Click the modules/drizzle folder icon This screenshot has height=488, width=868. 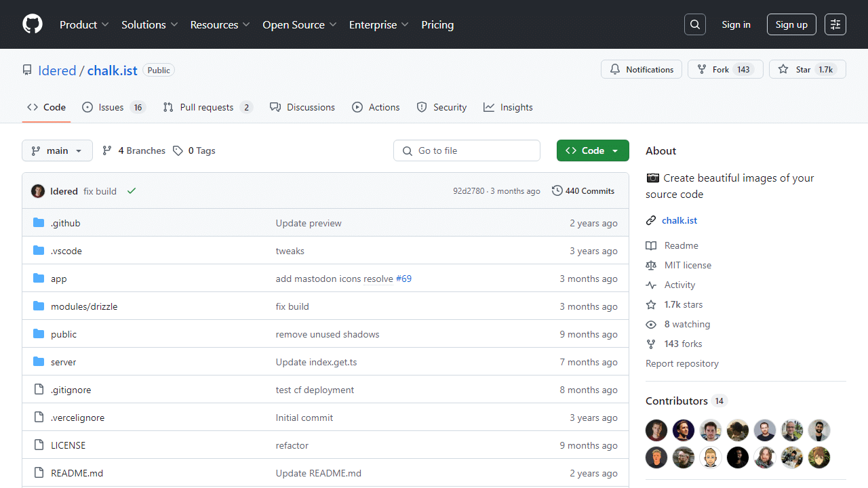pyautogui.click(x=39, y=306)
